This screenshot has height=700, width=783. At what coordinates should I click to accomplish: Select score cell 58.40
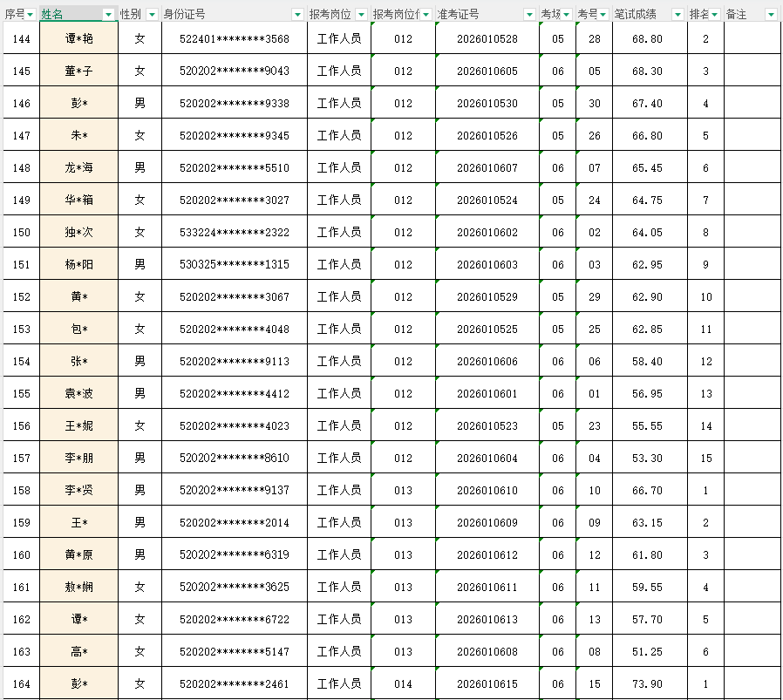tap(650, 361)
